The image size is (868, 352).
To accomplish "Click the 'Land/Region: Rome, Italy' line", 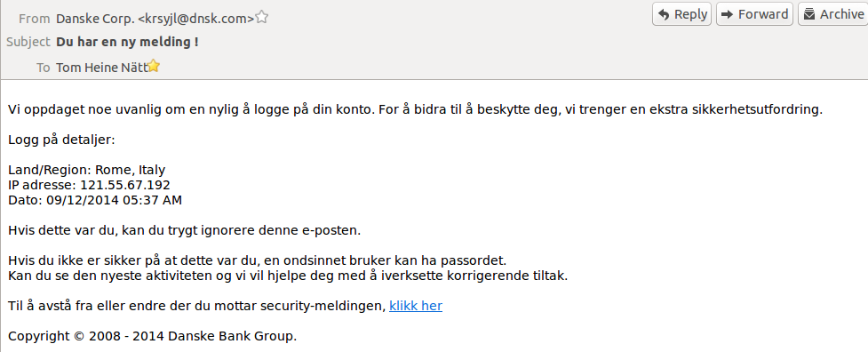I will coord(87,170).
